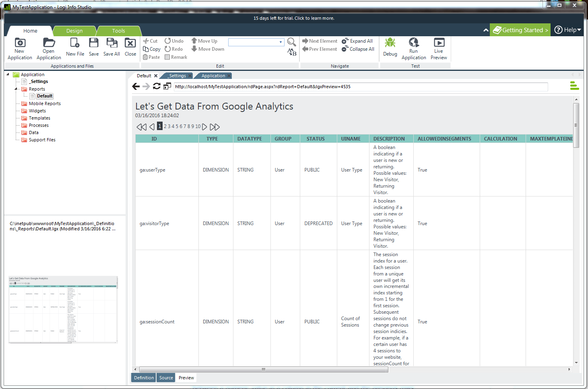Run Application from the Test group

coord(413,48)
